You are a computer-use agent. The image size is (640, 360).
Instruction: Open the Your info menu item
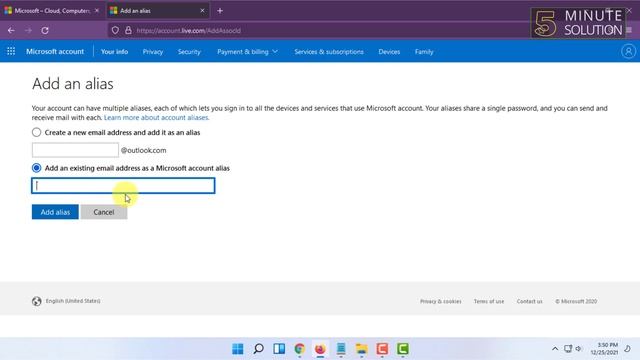114,52
